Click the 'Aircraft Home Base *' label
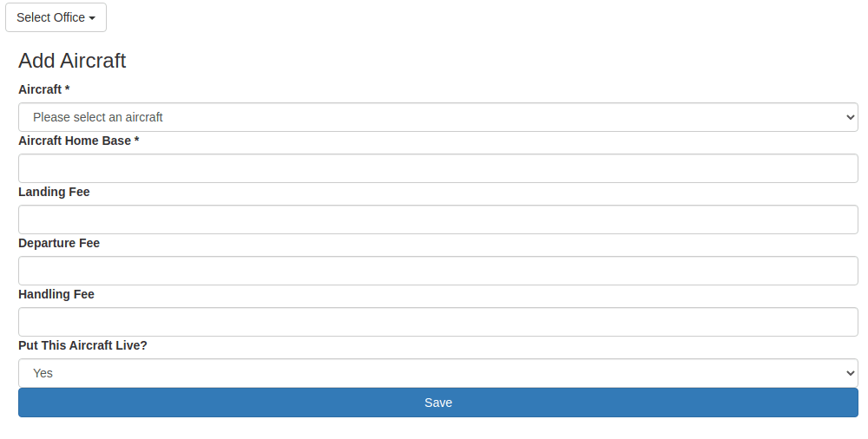Screen dimensions: 868x439 (x=78, y=141)
